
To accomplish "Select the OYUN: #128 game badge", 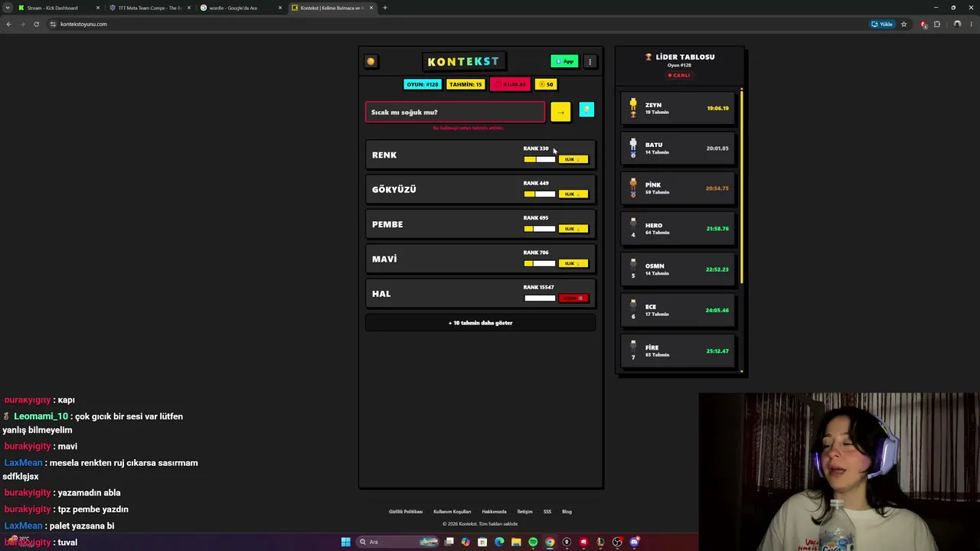I will click(423, 84).
